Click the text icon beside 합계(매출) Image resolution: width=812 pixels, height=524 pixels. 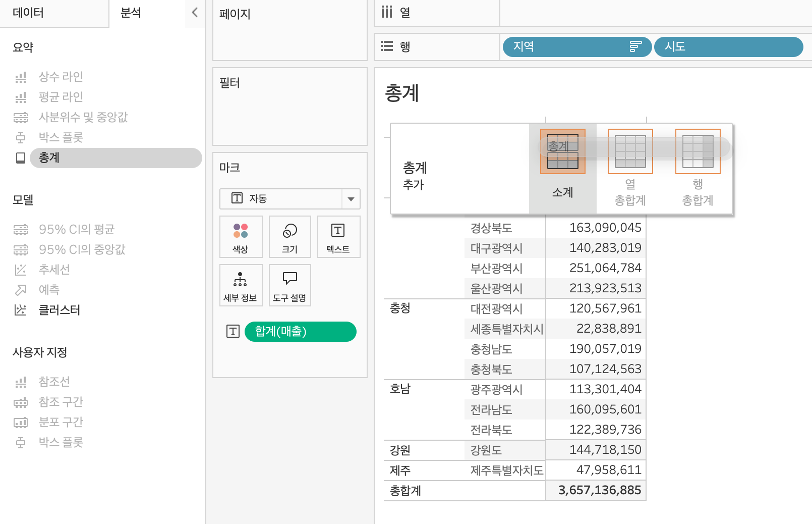click(233, 332)
